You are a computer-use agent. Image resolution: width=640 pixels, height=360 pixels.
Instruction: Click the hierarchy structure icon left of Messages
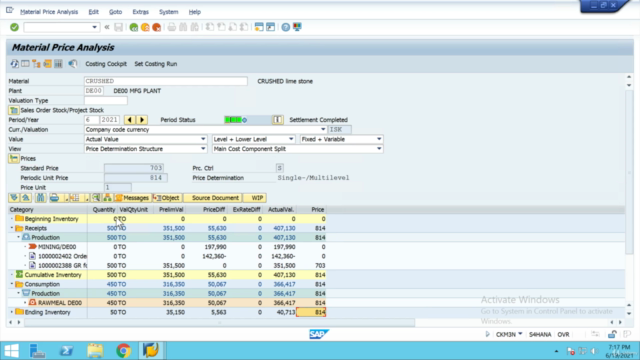(107, 198)
